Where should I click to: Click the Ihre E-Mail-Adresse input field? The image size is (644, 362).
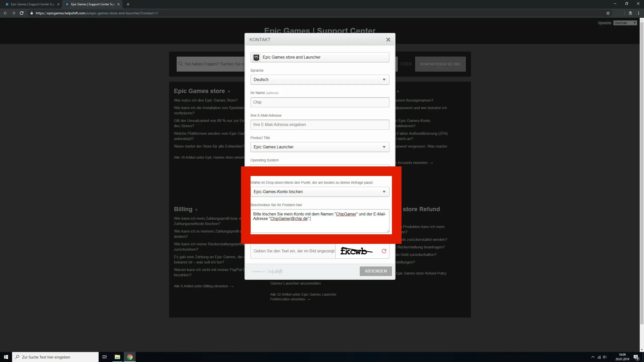(x=319, y=125)
